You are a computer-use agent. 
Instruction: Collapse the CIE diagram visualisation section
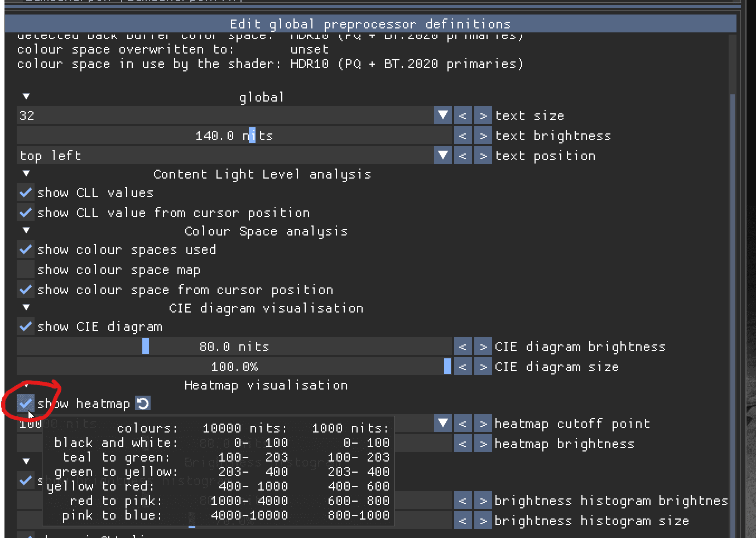coord(26,308)
